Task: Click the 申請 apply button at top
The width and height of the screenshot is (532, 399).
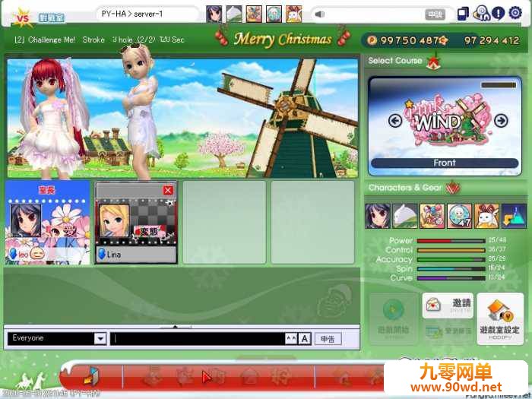Action: coord(435,14)
